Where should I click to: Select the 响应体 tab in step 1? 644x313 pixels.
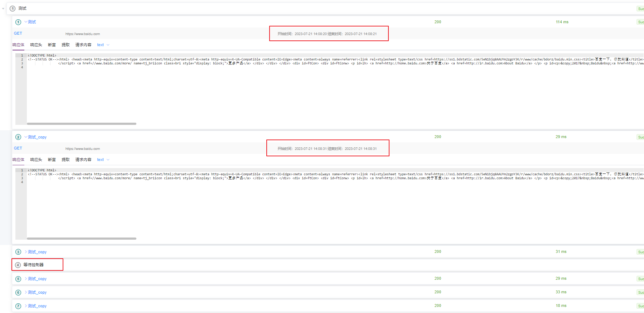pyautogui.click(x=18, y=45)
